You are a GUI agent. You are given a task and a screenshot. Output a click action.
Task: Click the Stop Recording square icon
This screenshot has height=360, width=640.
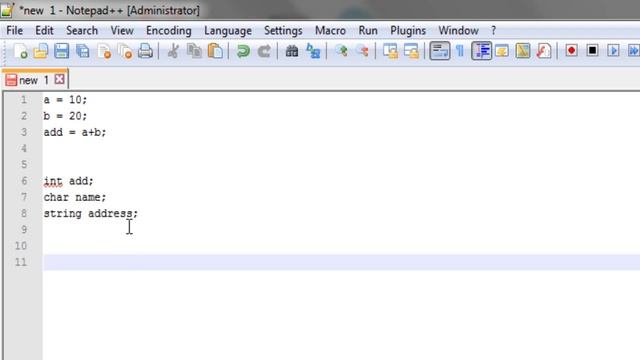click(592, 51)
